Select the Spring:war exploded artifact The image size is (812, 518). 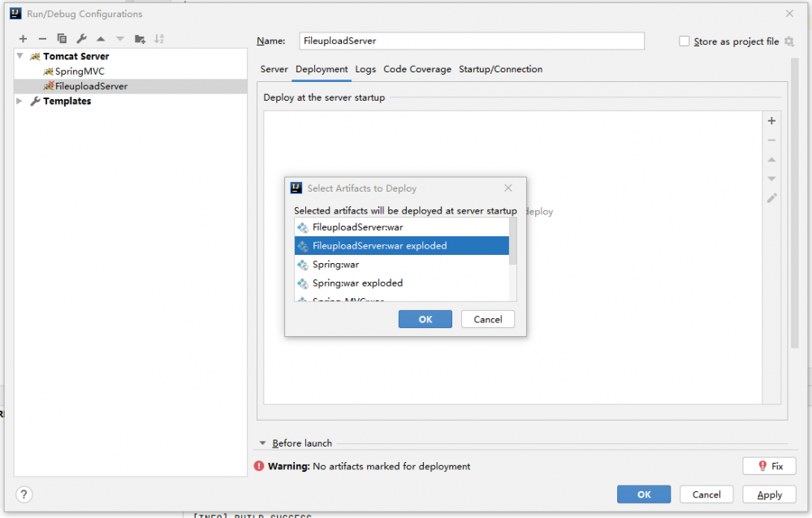click(x=357, y=283)
